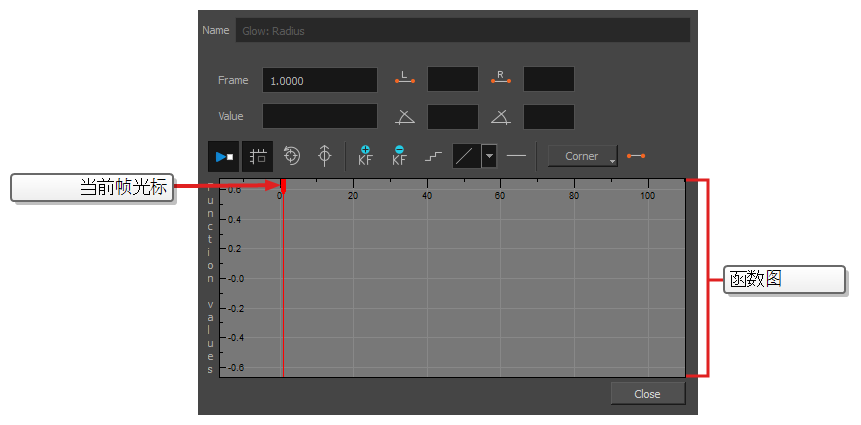Click the straight horizontal line icon
The width and height of the screenshot is (861, 425).
click(x=516, y=156)
